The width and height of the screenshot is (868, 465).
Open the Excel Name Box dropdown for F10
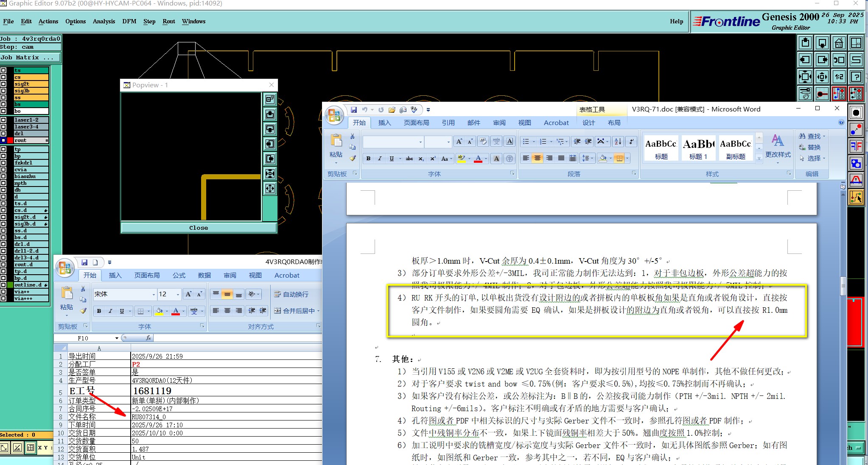(117, 338)
